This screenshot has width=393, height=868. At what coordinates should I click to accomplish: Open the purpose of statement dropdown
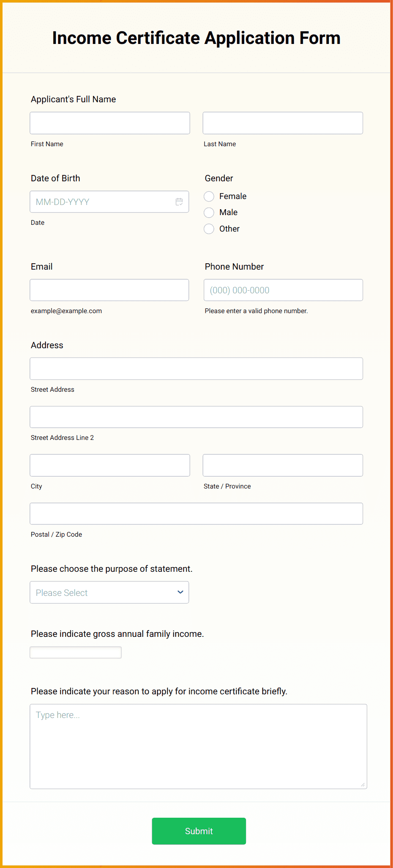point(109,592)
